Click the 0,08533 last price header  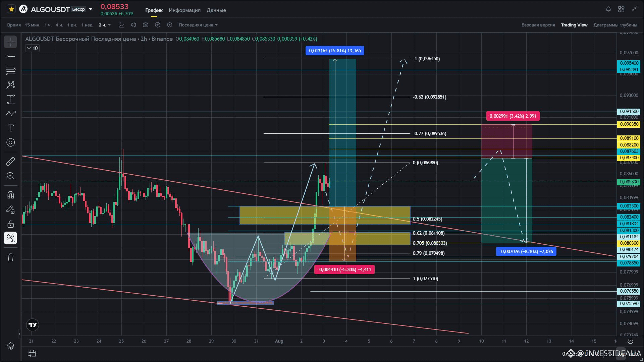[x=114, y=7]
